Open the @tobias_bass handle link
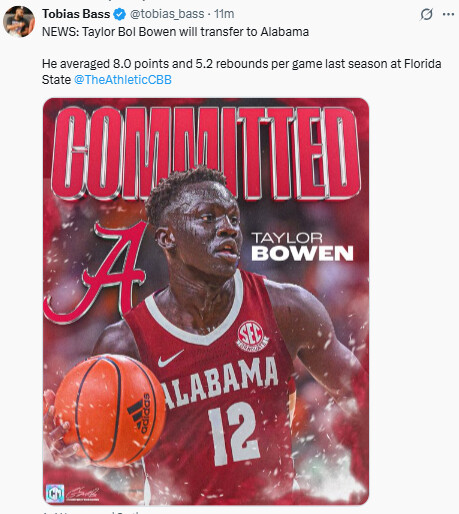 tap(167, 14)
